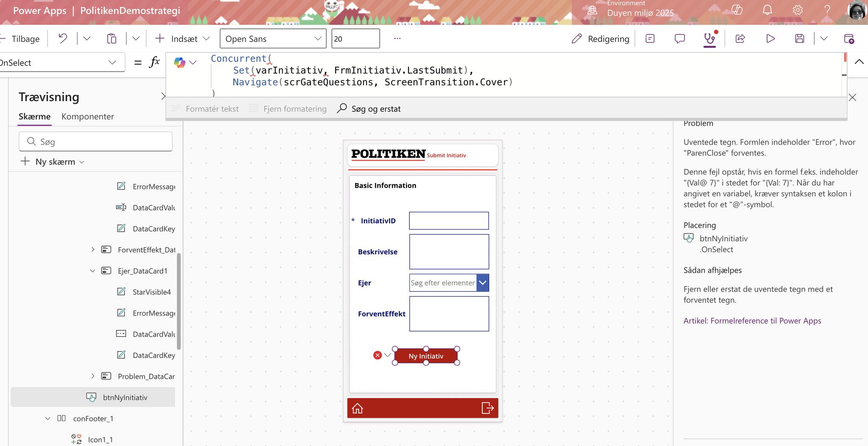Open the Formelreference til Power Apps article link
868x446 pixels.
tap(752, 321)
